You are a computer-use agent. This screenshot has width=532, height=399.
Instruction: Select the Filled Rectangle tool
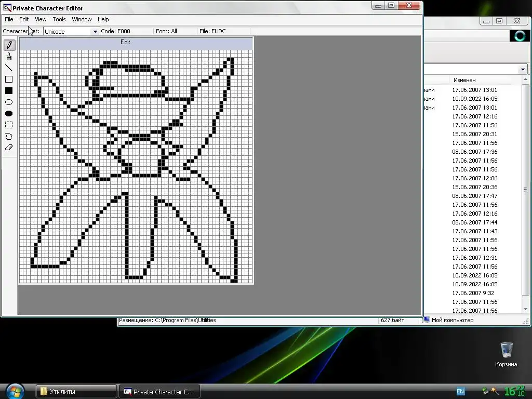[9, 90]
